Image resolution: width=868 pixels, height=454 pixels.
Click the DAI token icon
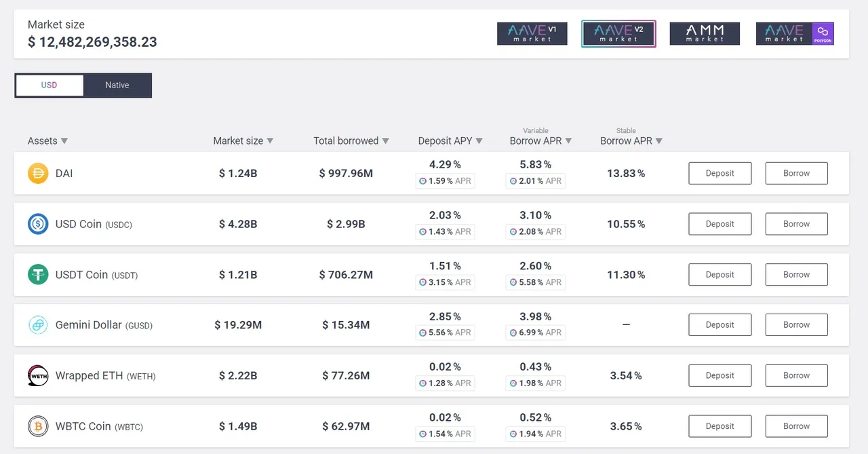click(x=38, y=173)
